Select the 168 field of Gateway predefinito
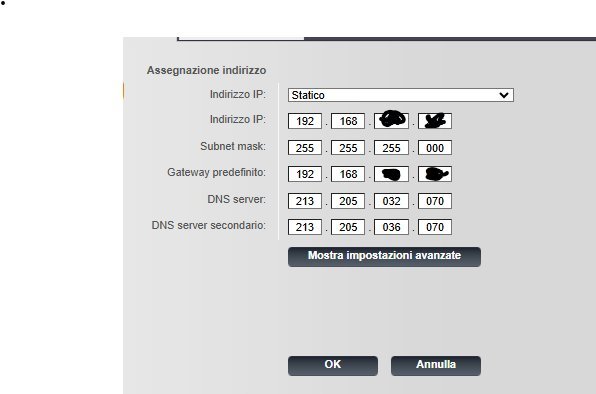The width and height of the screenshot is (596, 394). click(x=348, y=174)
